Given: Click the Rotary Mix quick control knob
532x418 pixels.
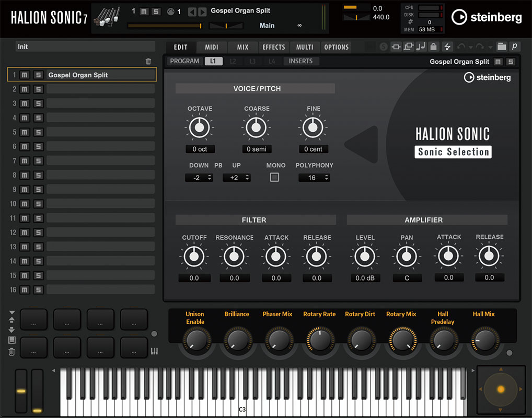Looking at the screenshot, I should [403, 340].
